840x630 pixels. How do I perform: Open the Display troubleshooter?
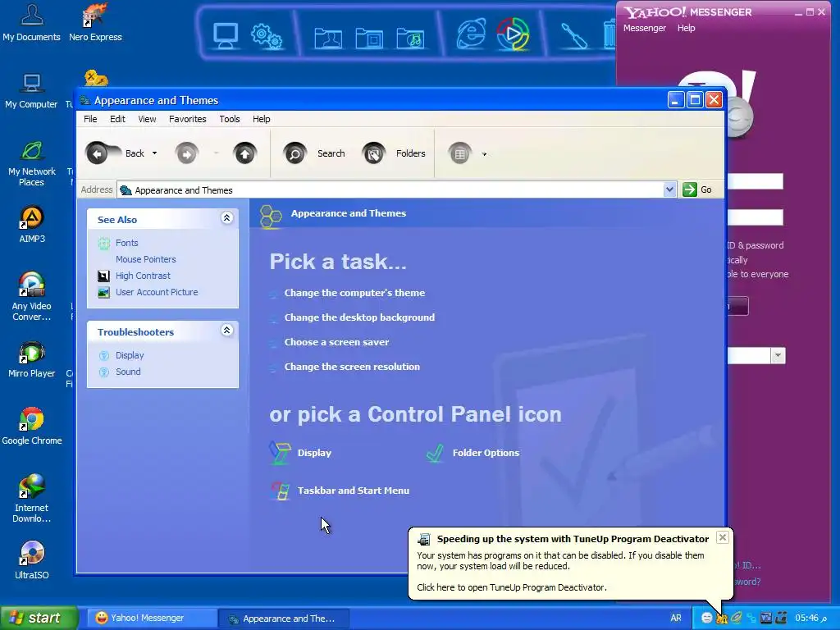[129, 355]
